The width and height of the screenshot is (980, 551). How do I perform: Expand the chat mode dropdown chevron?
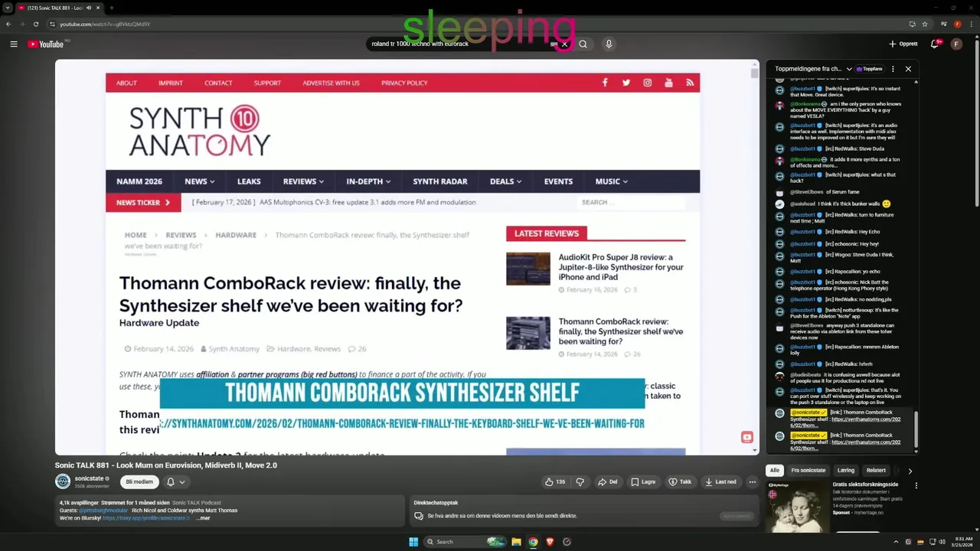point(848,69)
